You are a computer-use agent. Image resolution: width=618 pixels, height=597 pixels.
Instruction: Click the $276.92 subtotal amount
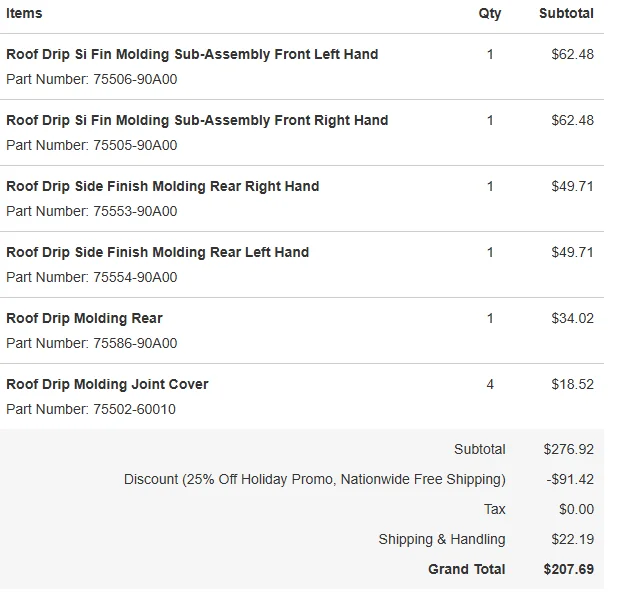(568, 449)
